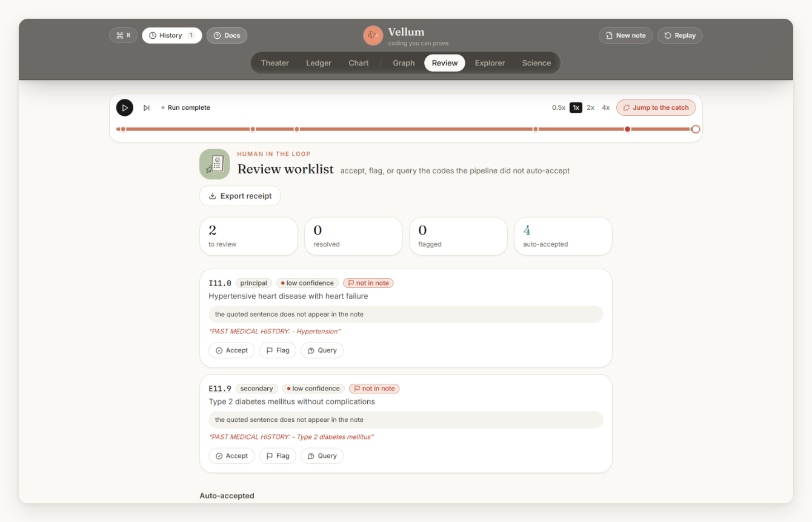Click the Review worklist clipboard icon
Screen dimensions: 812x522
215,164
